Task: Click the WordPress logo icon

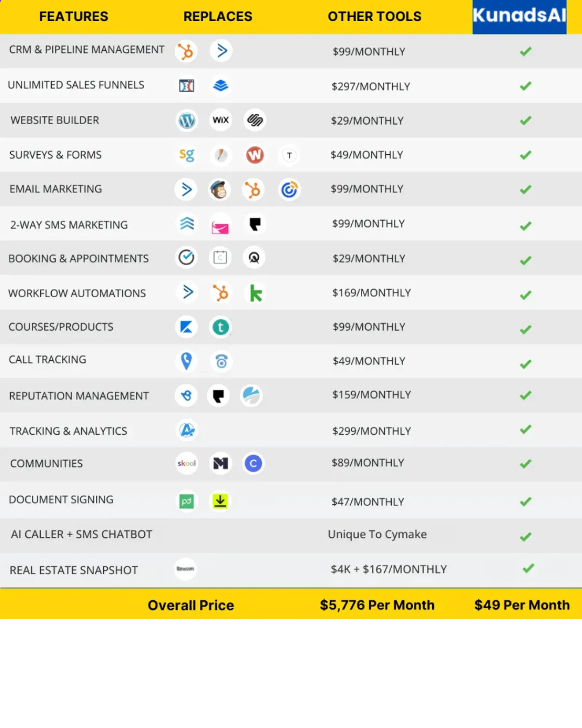Action: (x=186, y=120)
